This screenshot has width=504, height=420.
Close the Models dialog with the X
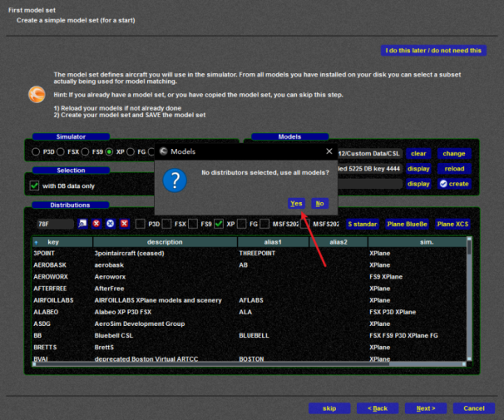(329, 151)
